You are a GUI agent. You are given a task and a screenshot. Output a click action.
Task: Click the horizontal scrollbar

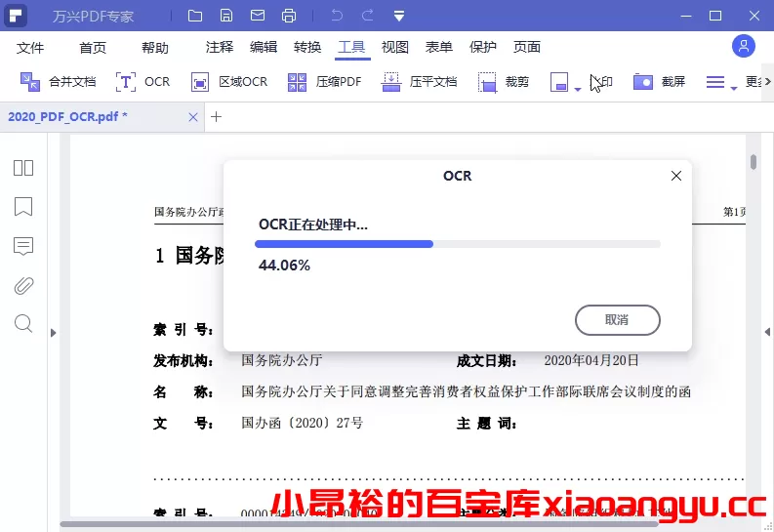[359, 524]
